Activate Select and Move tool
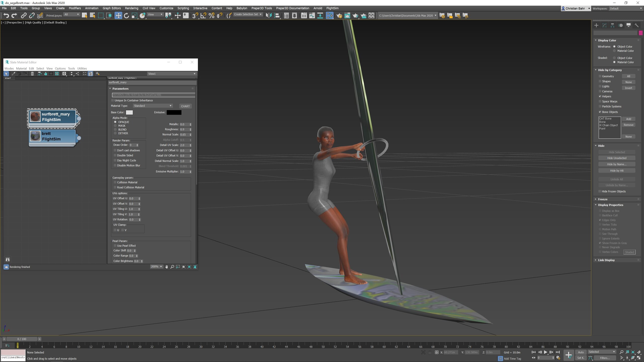The width and height of the screenshot is (644, 362). tap(118, 16)
